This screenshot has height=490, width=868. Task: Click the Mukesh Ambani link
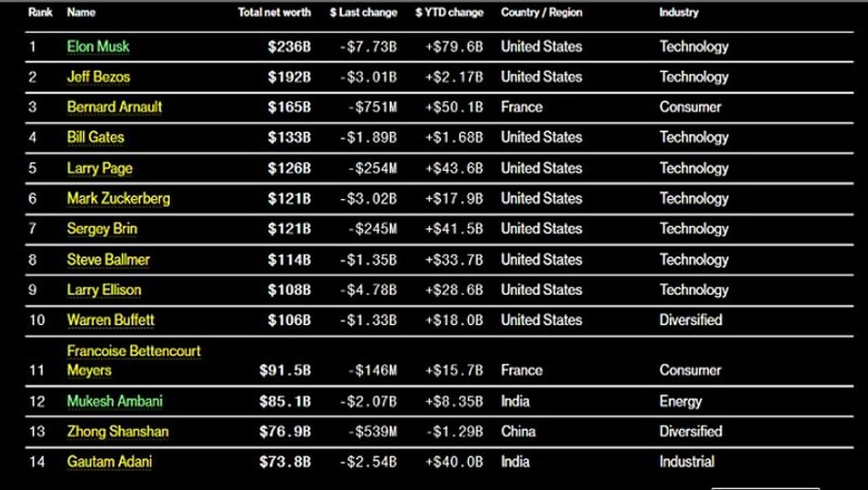coord(115,401)
